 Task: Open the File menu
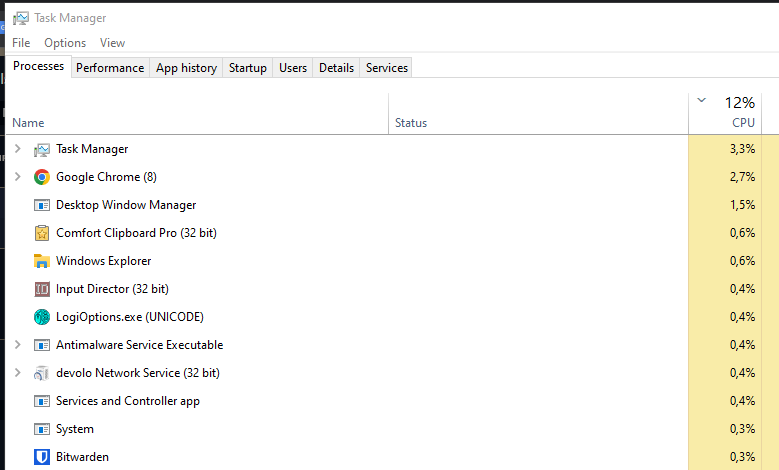point(21,43)
